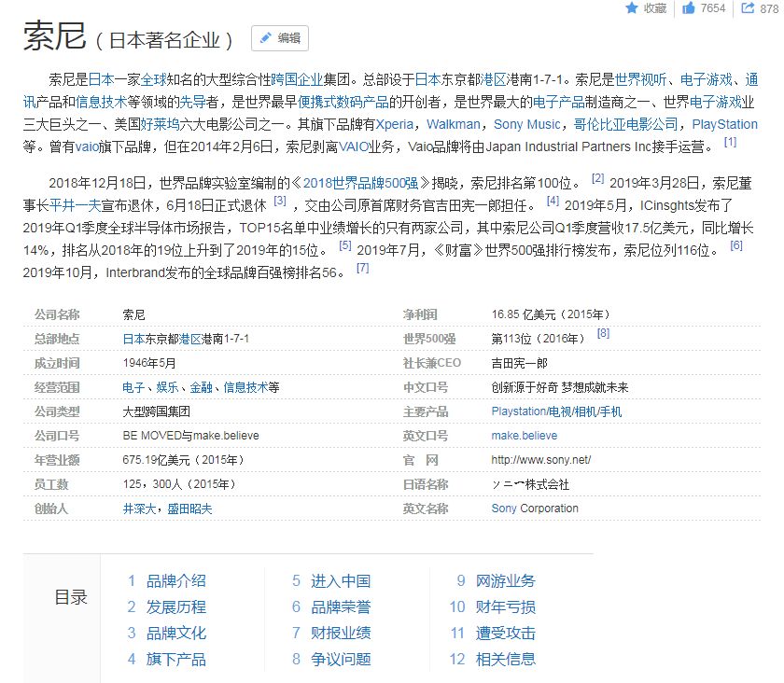This screenshot has width=784, height=683.
Task: Open the 平井一夫 link
Action: pos(75,205)
